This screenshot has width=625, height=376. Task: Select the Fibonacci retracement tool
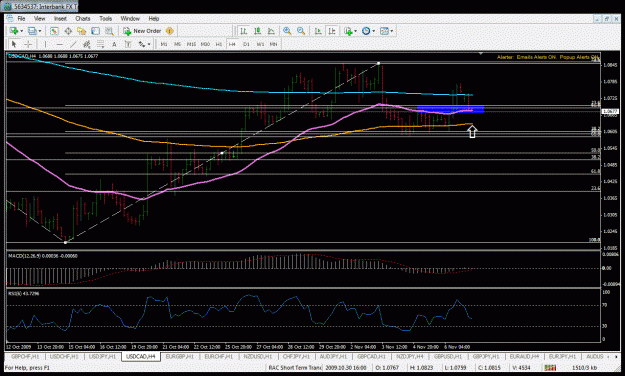coord(100,44)
